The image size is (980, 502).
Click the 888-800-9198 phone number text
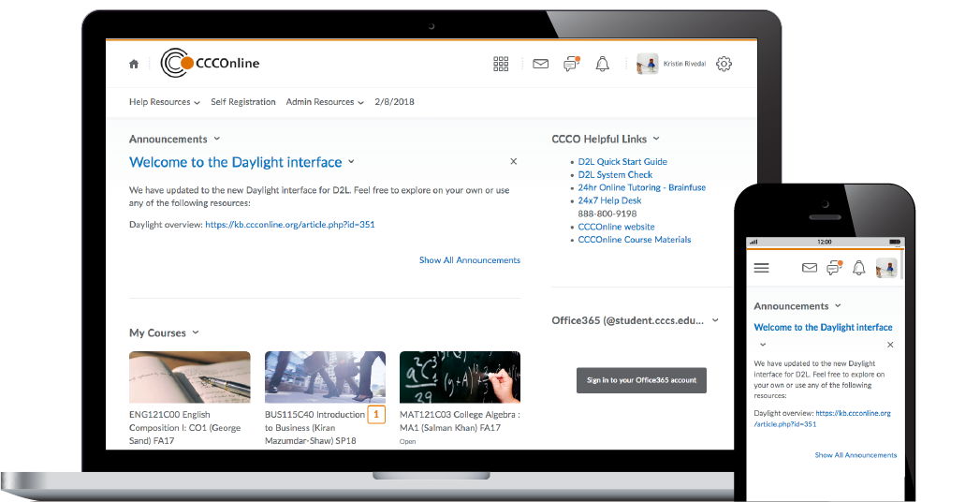tap(607, 214)
